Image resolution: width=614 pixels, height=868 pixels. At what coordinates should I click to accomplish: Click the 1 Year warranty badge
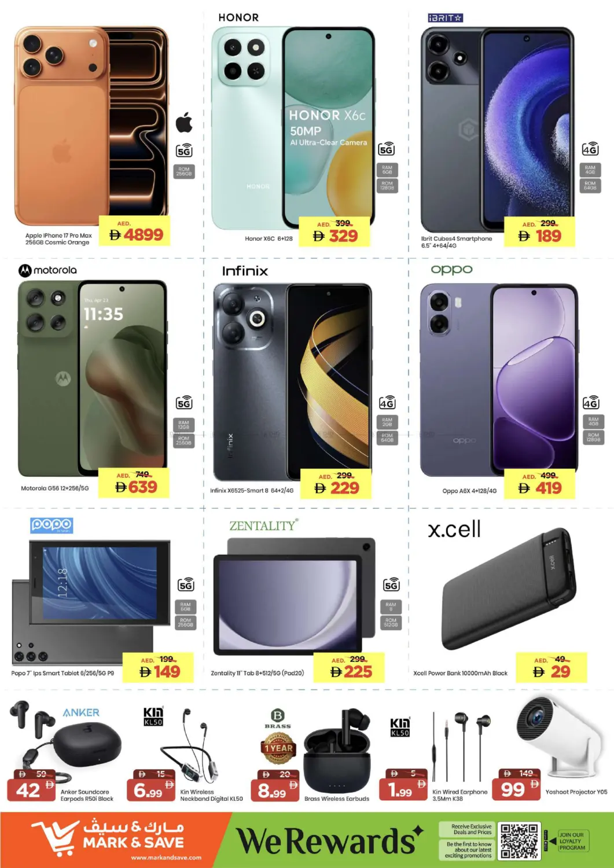[x=278, y=748]
